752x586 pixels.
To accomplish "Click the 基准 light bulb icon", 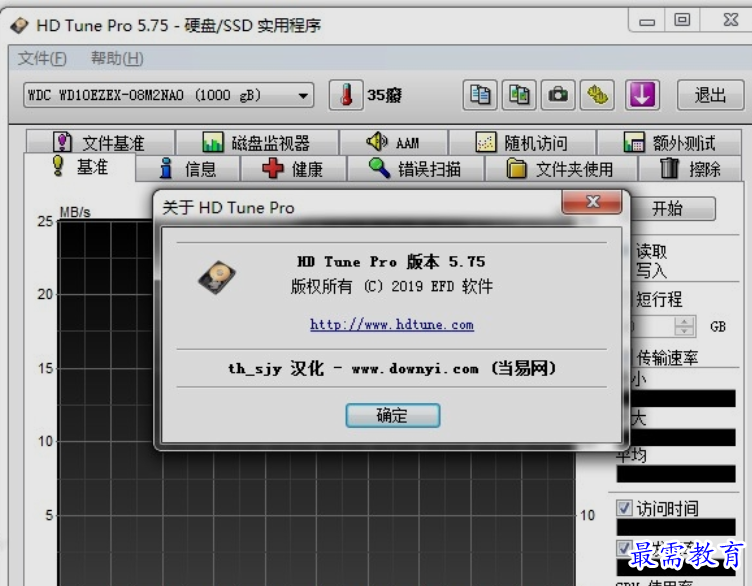I will coord(58,166).
